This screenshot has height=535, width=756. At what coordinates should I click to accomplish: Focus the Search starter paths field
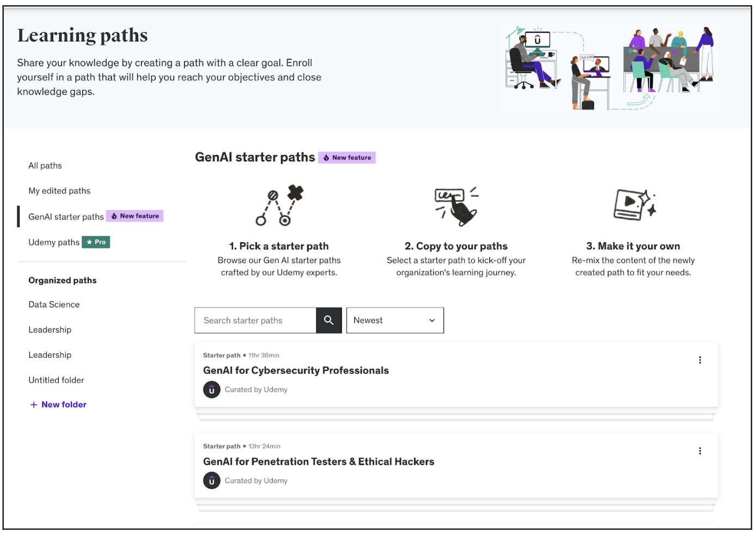[x=255, y=321]
